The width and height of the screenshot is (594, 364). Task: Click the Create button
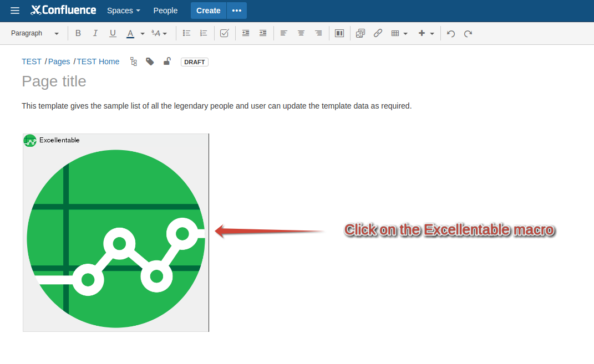[x=209, y=11]
